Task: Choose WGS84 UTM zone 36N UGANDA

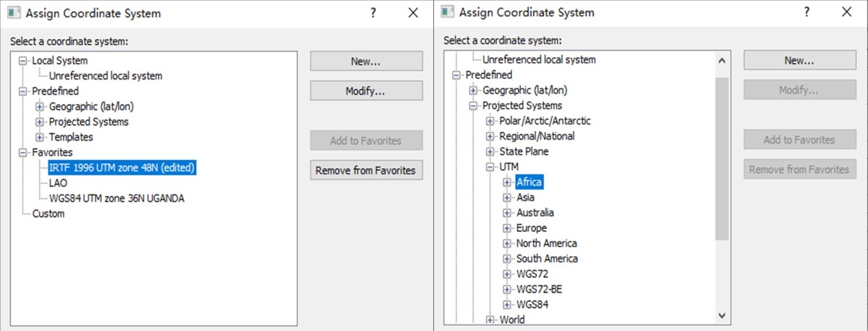Action: [x=116, y=198]
